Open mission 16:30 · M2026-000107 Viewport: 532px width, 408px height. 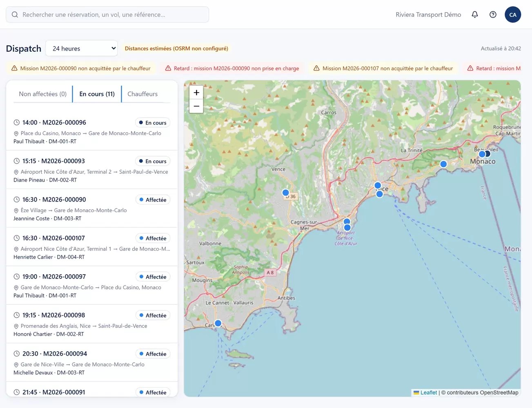click(x=92, y=247)
